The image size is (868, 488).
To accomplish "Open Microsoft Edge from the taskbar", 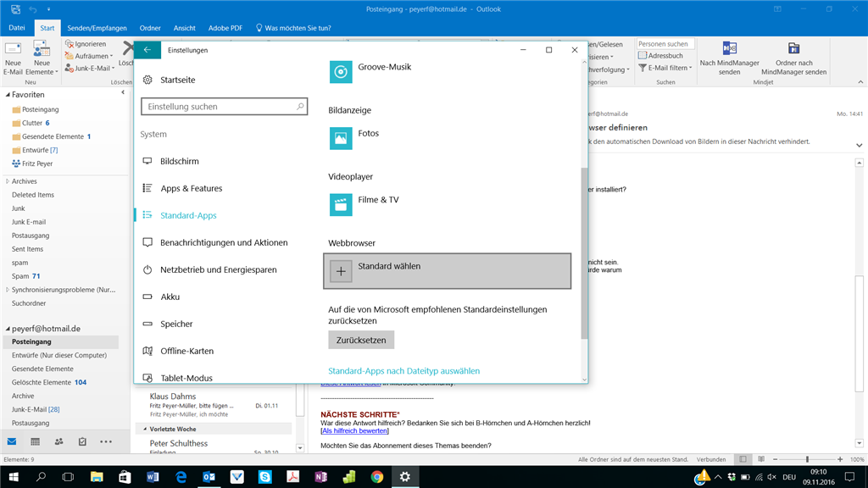I will pyautogui.click(x=181, y=476).
